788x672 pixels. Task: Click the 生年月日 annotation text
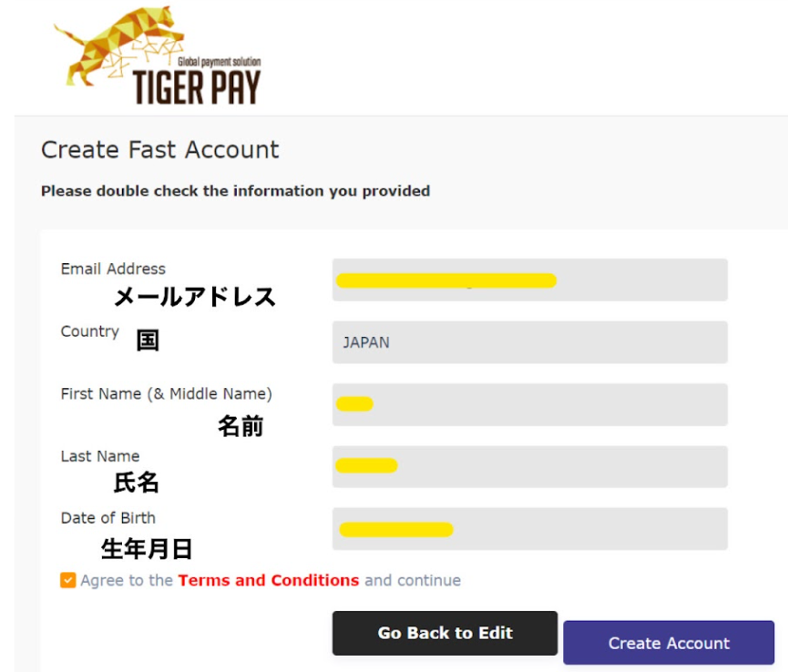[147, 548]
